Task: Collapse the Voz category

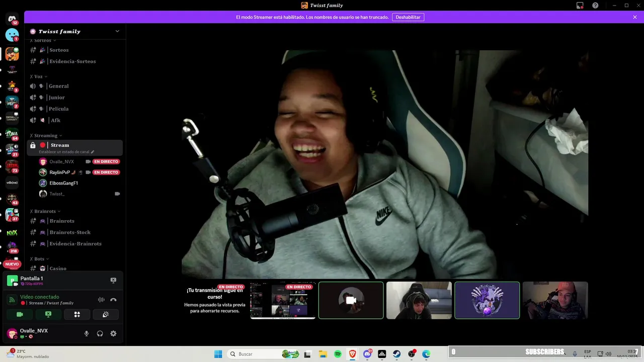Action: point(39,76)
